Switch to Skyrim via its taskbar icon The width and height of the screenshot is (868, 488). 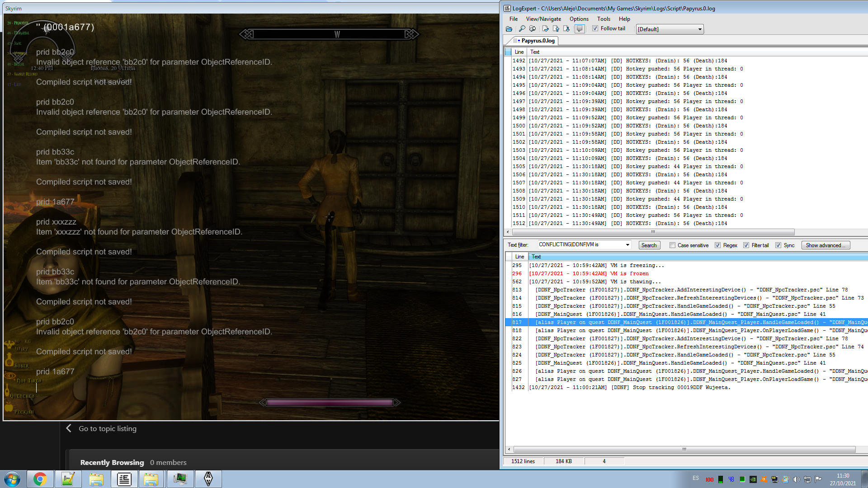coord(208,479)
